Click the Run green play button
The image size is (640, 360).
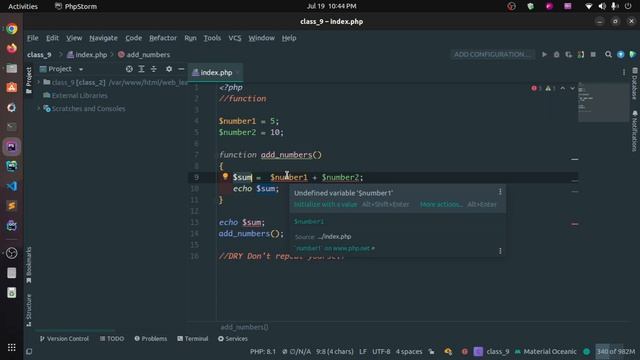click(x=544, y=54)
